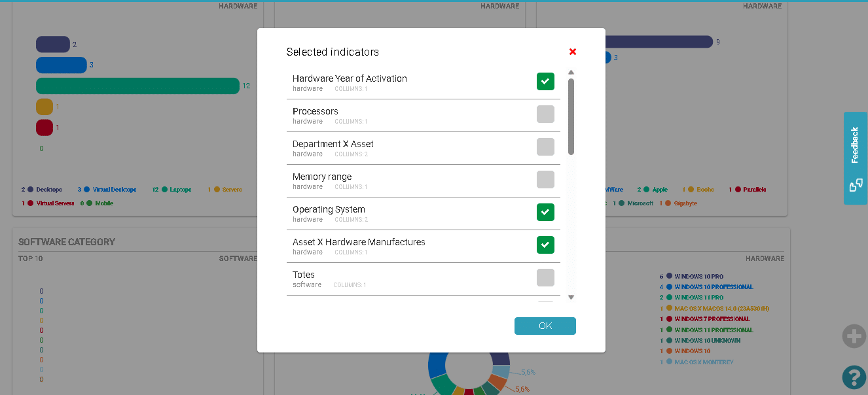Toggle the Mobile legend entry
Viewport: 868px width, 395px height.
pos(96,203)
